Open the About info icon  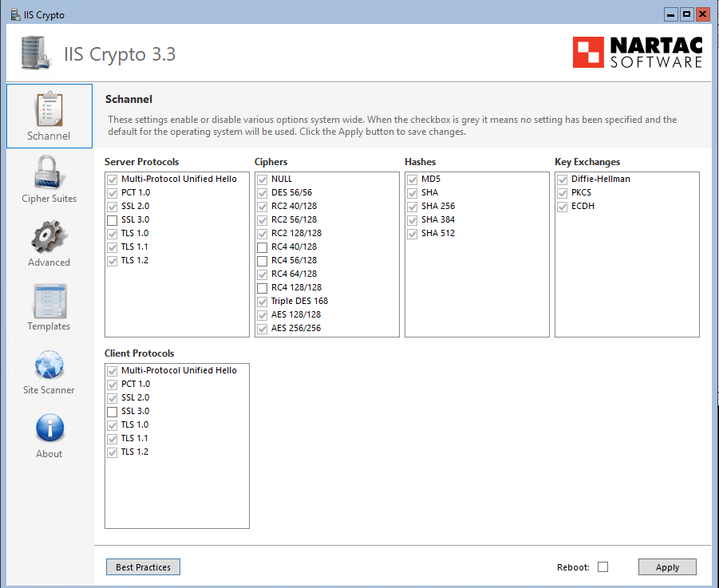[49, 428]
